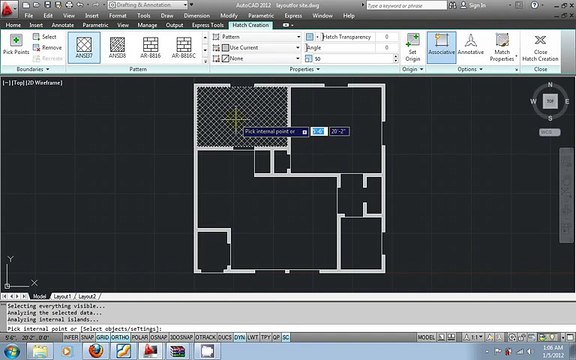This screenshot has height=360, width=576.
Task: Open the File menu
Action: coord(28,16)
